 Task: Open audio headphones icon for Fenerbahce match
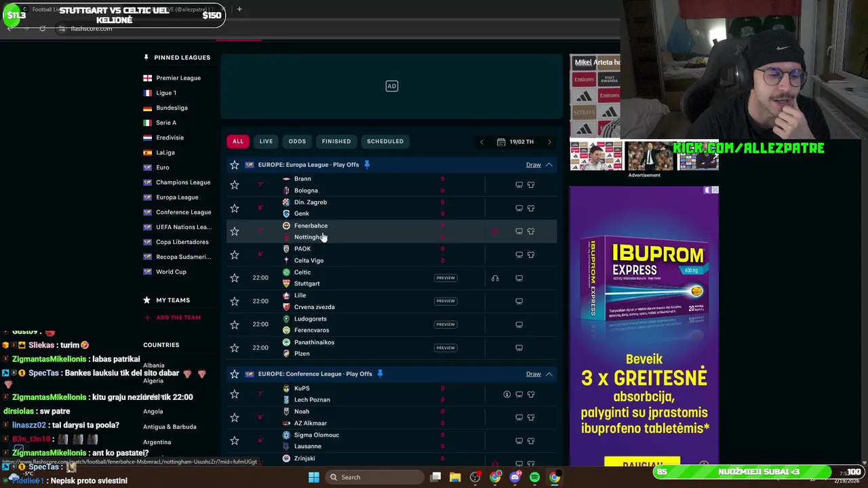[x=495, y=231]
